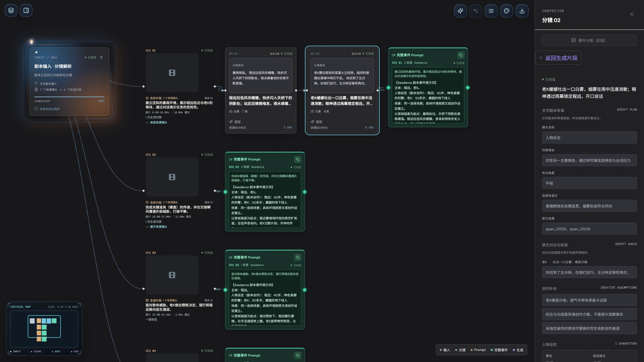Click the undo arrow button
This screenshot has height=362, width=644.
(476, 11)
